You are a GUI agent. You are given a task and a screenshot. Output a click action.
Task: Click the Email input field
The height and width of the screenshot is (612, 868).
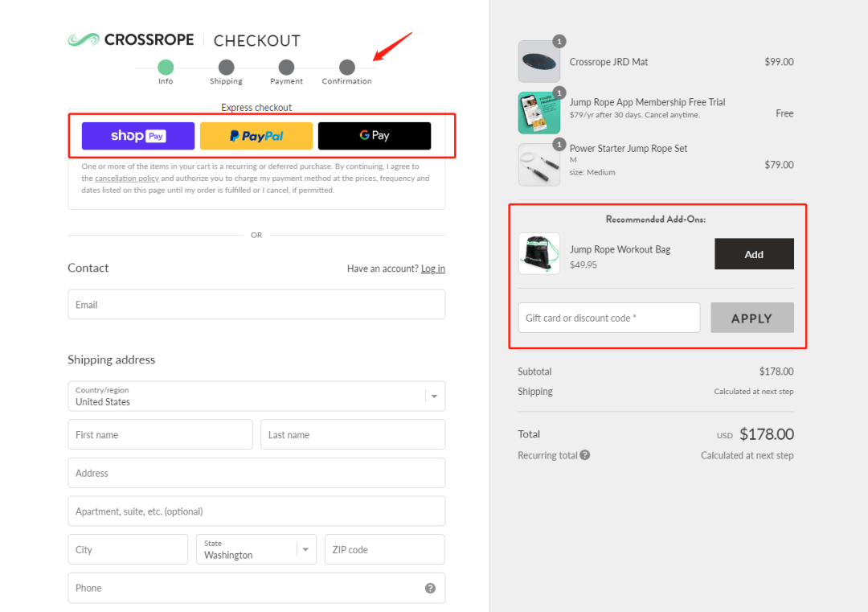(x=256, y=305)
